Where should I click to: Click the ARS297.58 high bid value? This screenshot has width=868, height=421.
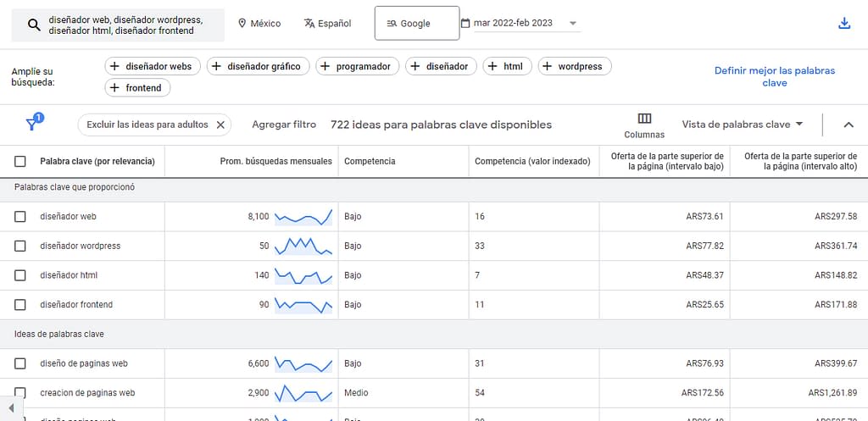point(836,217)
